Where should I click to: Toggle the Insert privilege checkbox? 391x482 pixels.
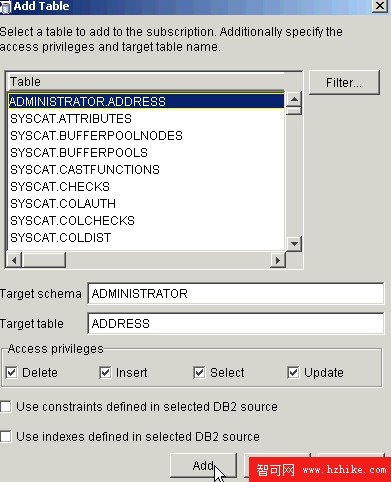click(105, 372)
